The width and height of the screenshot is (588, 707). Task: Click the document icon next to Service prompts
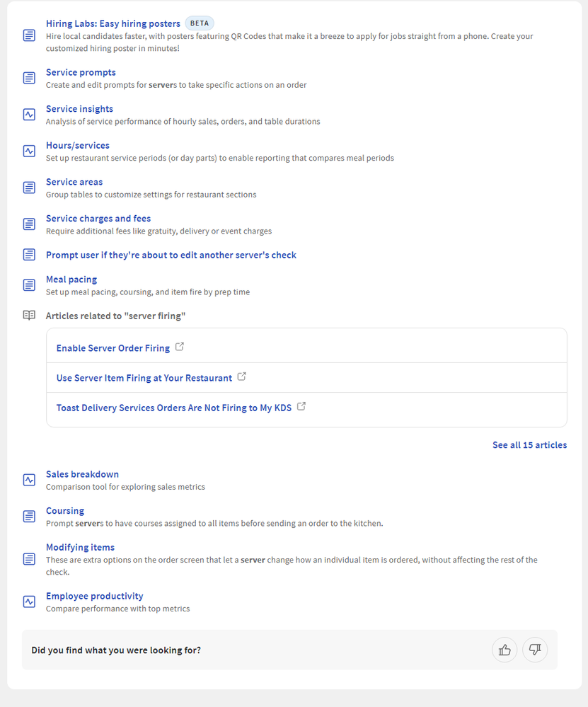[x=29, y=78]
